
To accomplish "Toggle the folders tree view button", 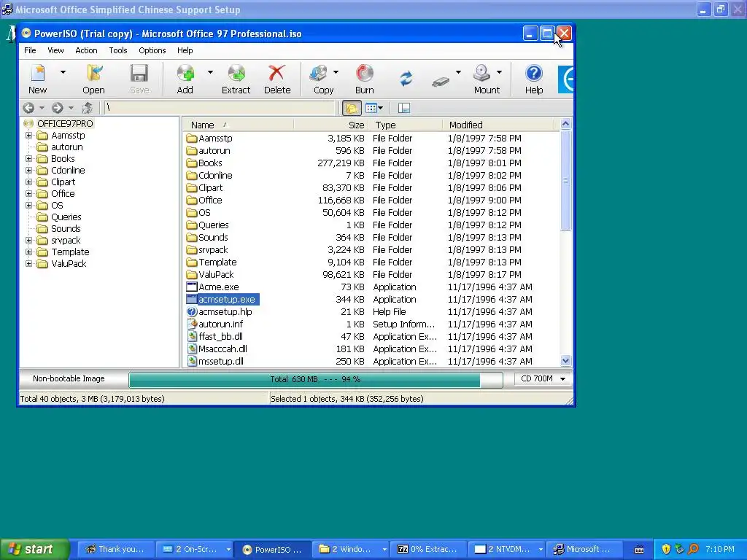I will (x=352, y=108).
